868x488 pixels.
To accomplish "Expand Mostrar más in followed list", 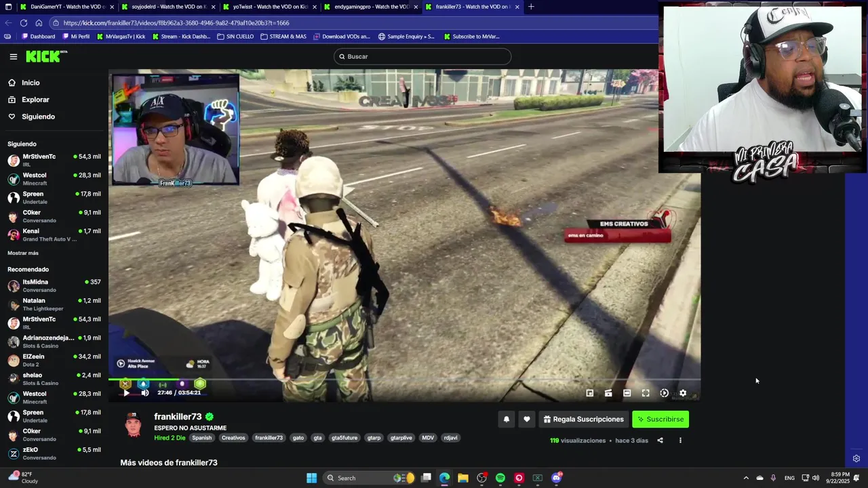I will [23, 253].
